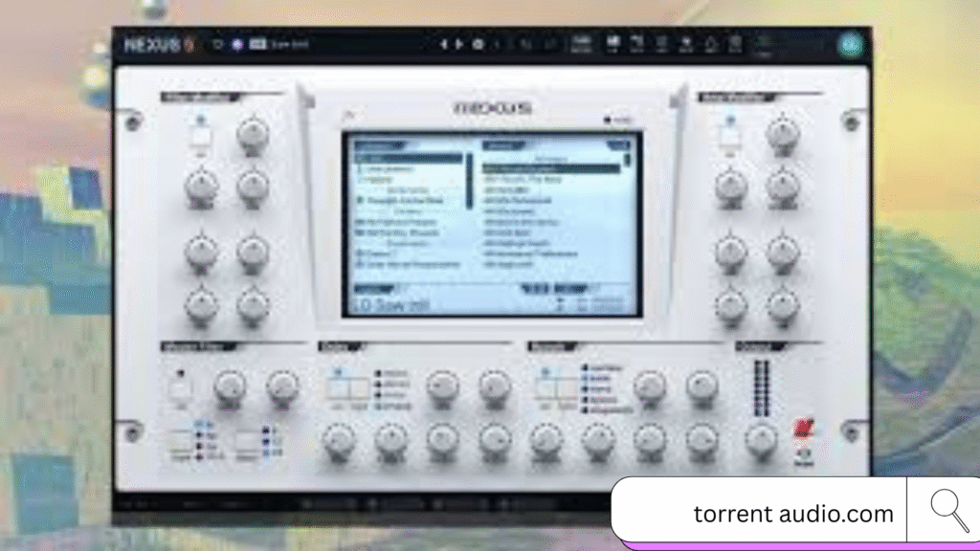The height and width of the screenshot is (551, 980).
Task: Favorite the preset with the heart icon
Action: 216,44
